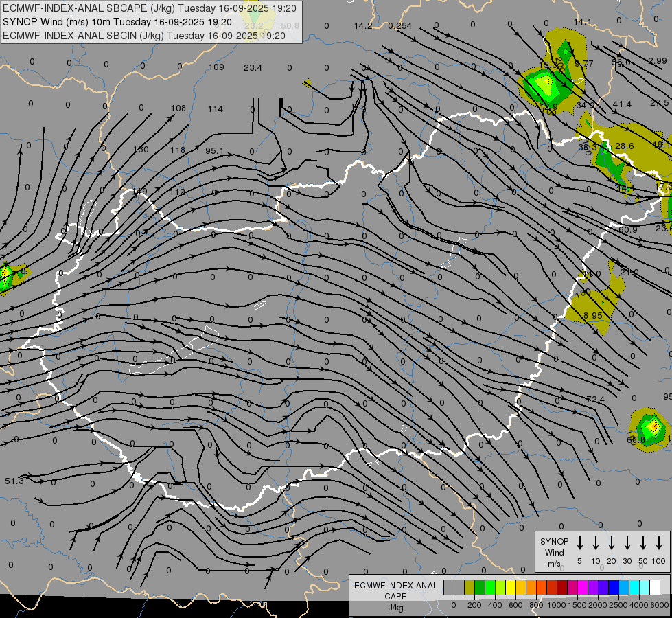Click the CAPE cell near 68.8
The width and height of the screenshot is (672, 618).
pos(650,429)
